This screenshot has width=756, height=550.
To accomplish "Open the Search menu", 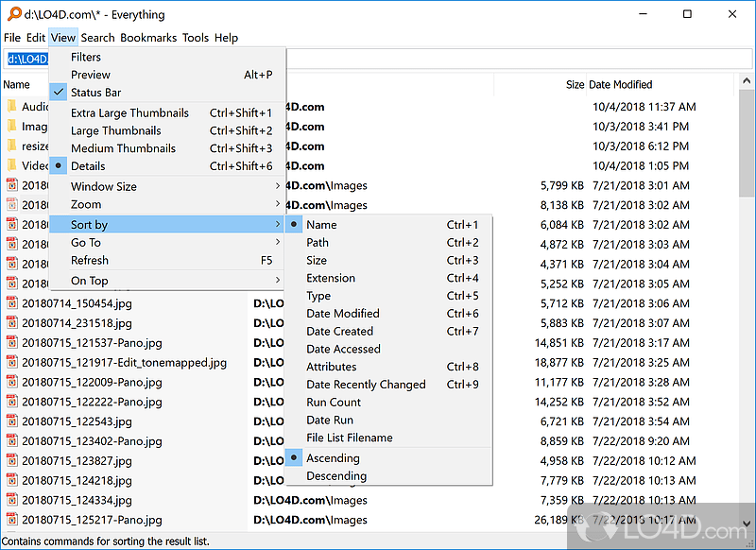I will point(98,38).
